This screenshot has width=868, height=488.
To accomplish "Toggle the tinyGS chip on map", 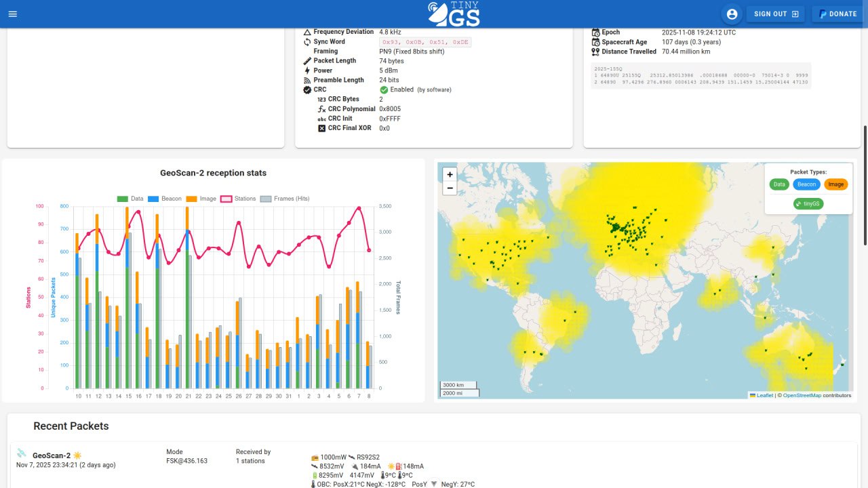I will click(x=808, y=203).
